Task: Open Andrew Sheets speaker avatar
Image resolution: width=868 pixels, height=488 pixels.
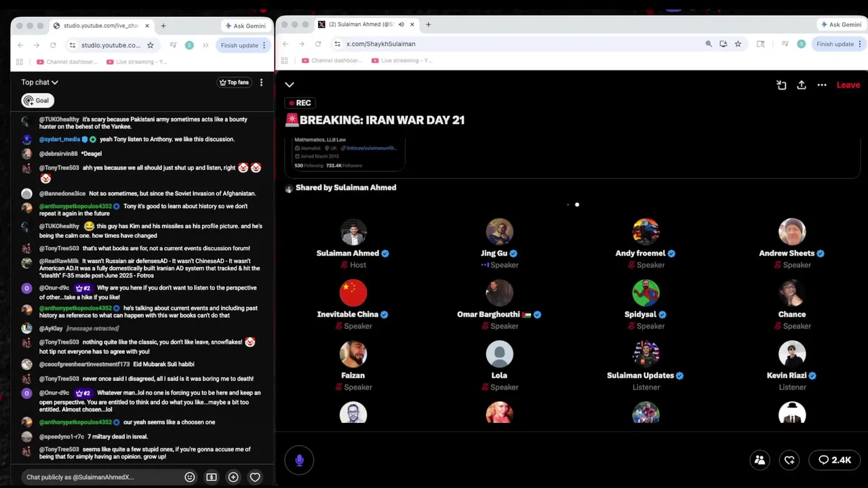Action: click(792, 232)
